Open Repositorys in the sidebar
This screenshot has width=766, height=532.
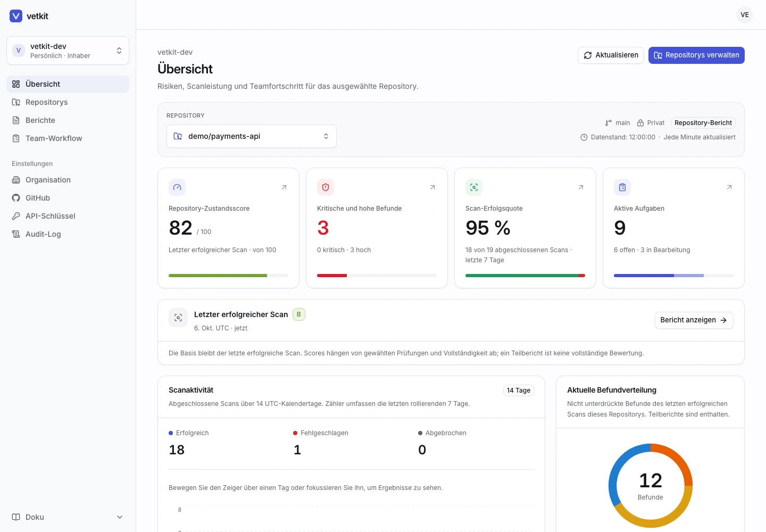68,102
